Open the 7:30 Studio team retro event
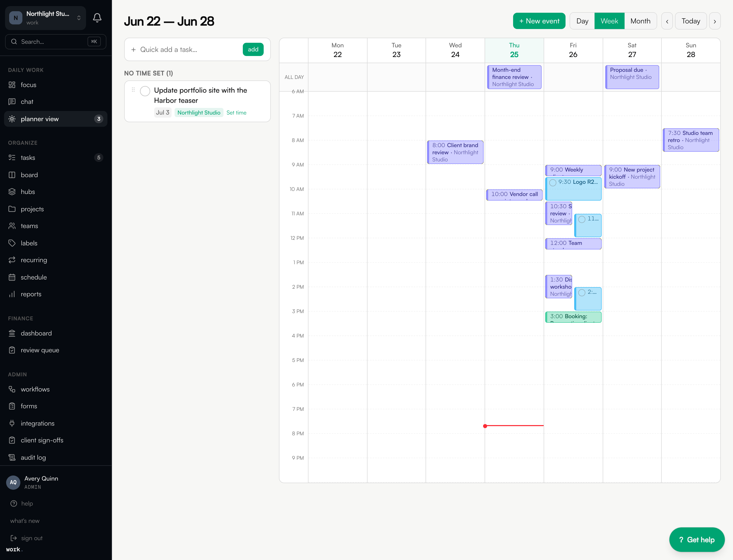This screenshot has height=560, width=733. coord(691,140)
